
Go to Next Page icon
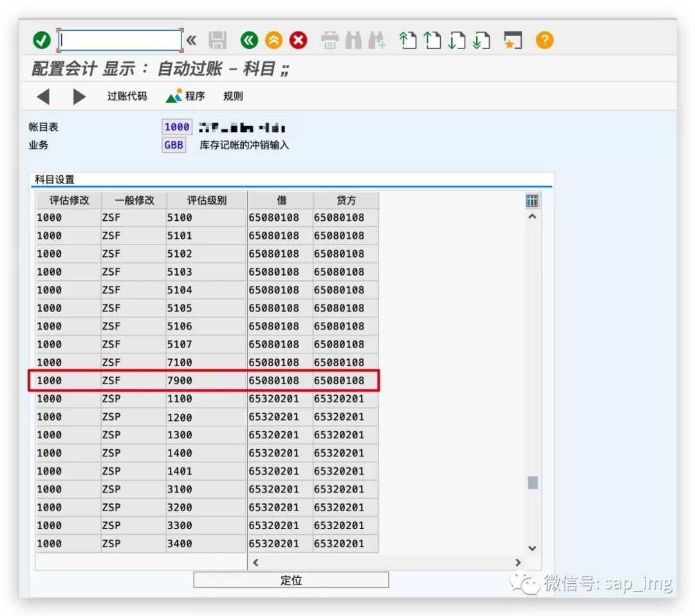click(x=456, y=40)
